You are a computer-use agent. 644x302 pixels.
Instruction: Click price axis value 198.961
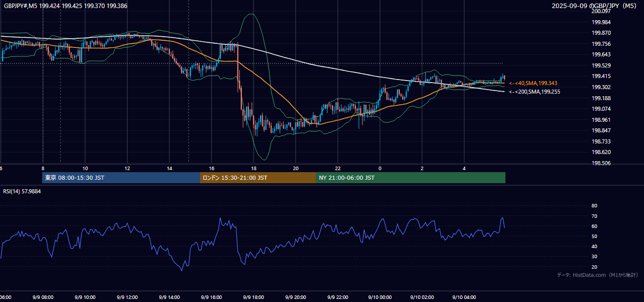coord(601,120)
